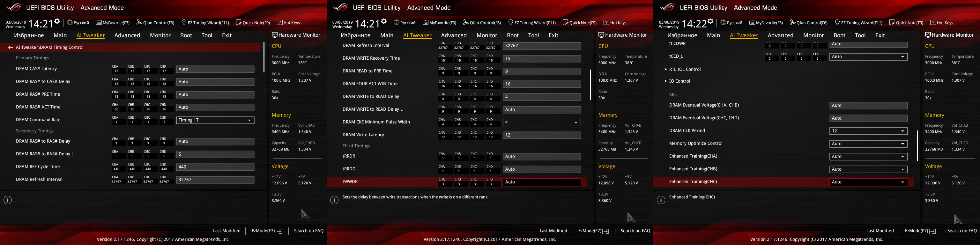The height and width of the screenshot is (245, 980).
Task: Open the Exit tab in middle screenshot
Action: (553, 35)
